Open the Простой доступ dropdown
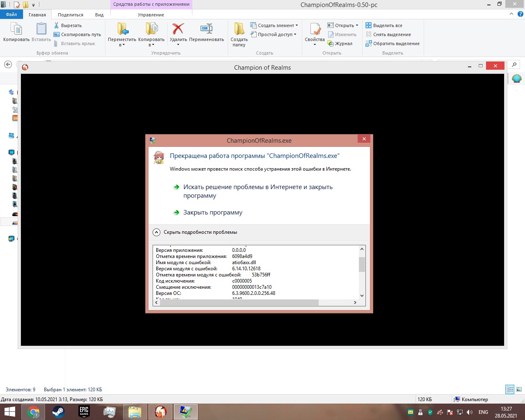 pyautogui.click(x=273, y=34)
